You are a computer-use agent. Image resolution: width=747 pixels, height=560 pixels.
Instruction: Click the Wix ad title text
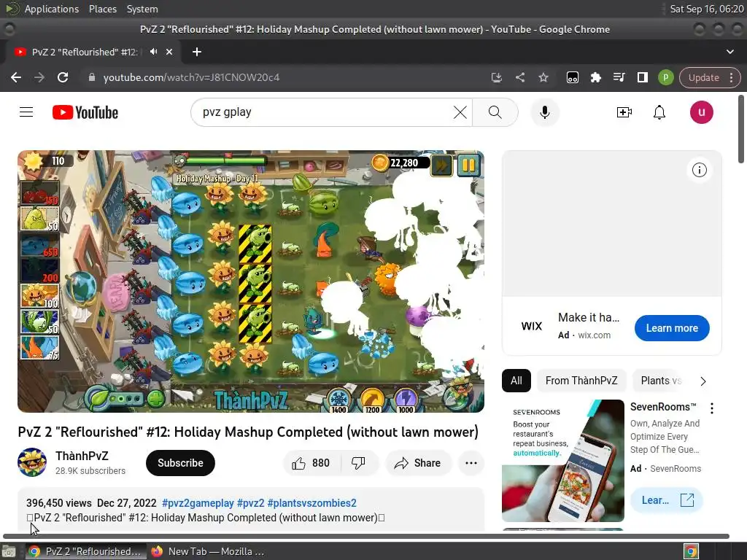589,318
